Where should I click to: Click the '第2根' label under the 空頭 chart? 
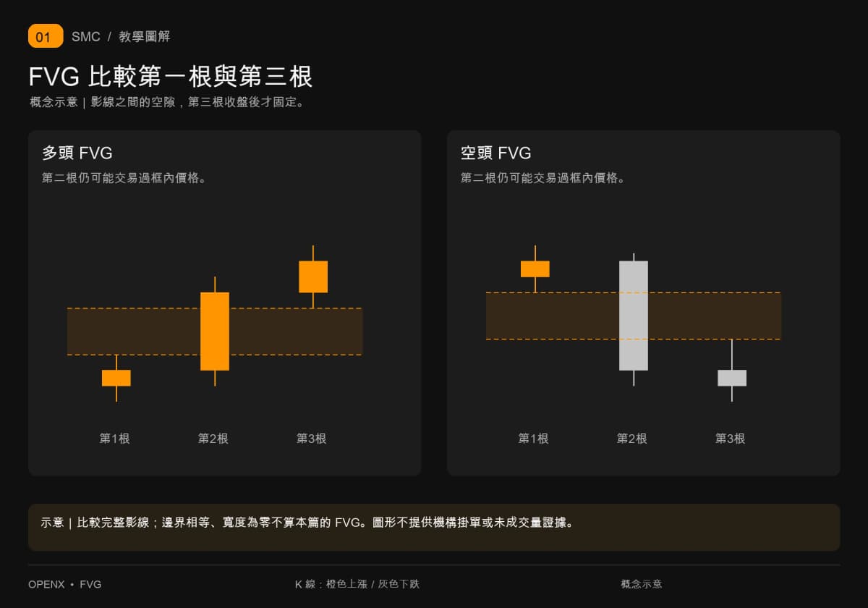(632, 439)
